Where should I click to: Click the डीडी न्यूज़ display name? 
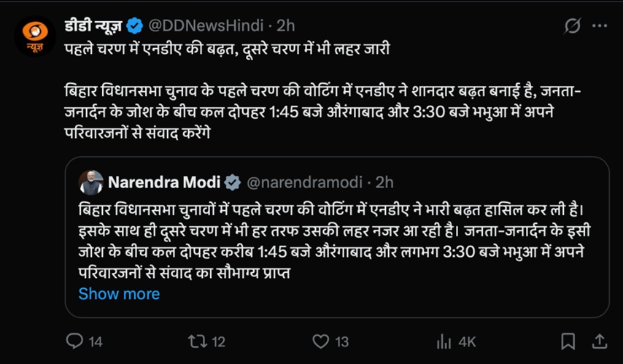[x=93, y=26]
